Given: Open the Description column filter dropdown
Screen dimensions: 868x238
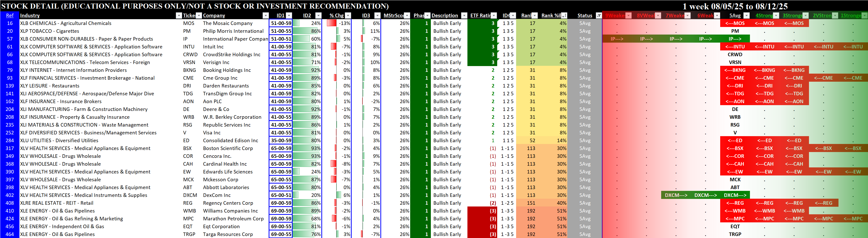Looking at the screenshot, I should [x=464, y=15].
